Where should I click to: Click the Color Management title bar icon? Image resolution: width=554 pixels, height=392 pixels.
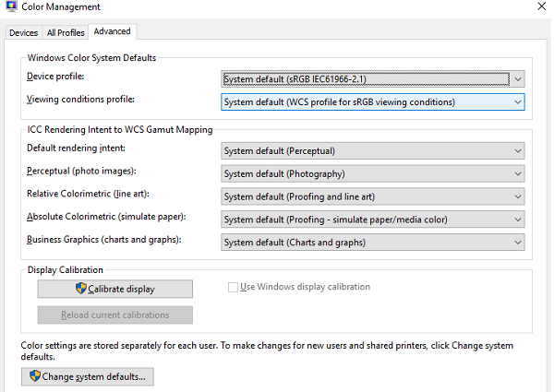coord(10,8)
